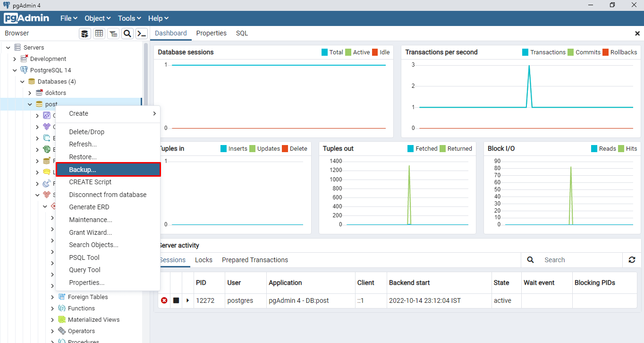
Task: Click the yellow Languages icon in tree
Action: click(47, 172)
